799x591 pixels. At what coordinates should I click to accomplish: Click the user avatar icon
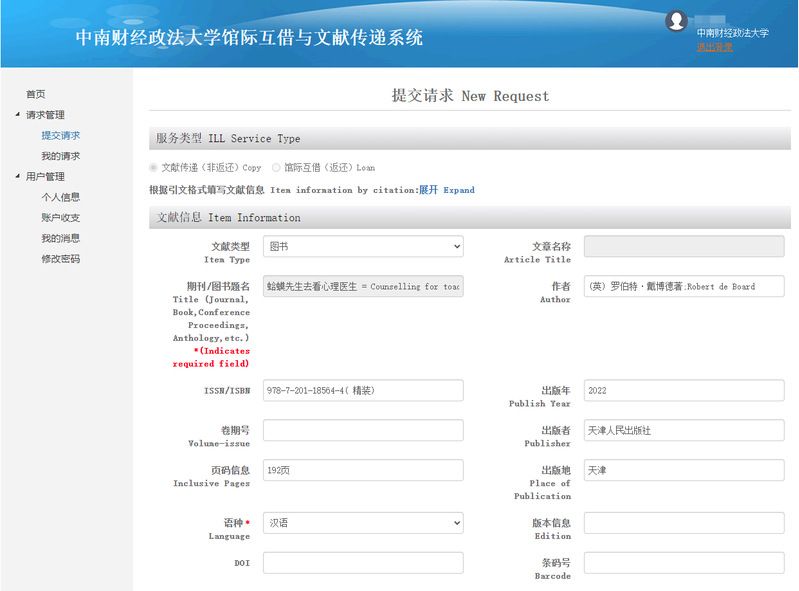pyautogui.click(x=677, y=21)
